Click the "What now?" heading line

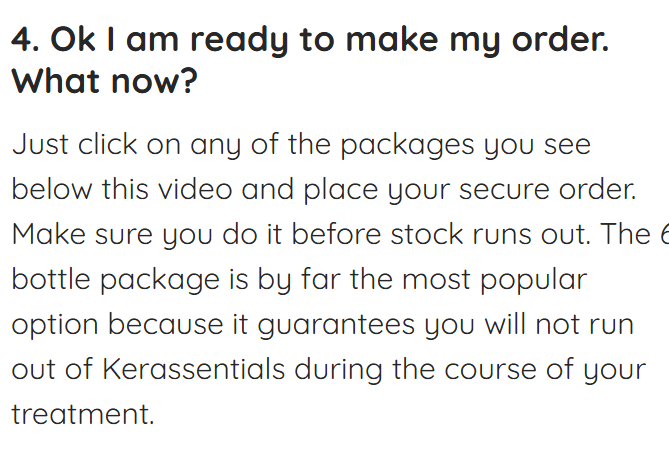coord(104,82)
